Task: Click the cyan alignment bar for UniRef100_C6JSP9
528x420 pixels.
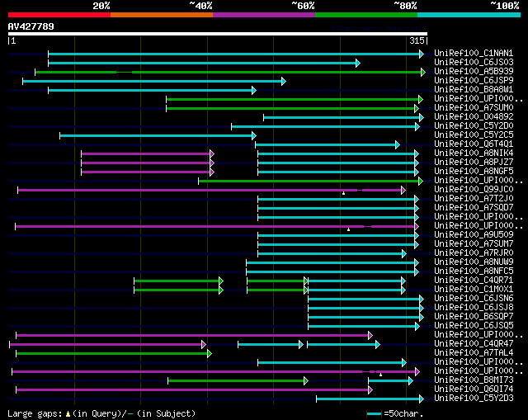Action: tap(154, 81)
